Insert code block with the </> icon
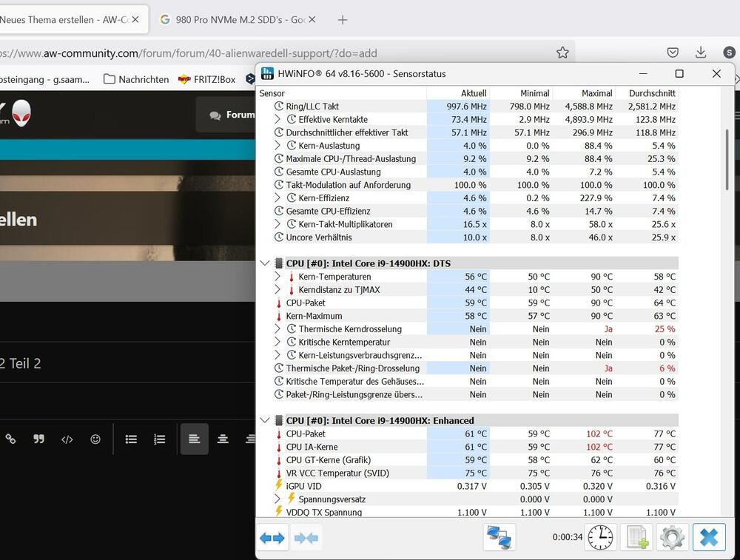The image size is (740, 560). pos(67,439)
